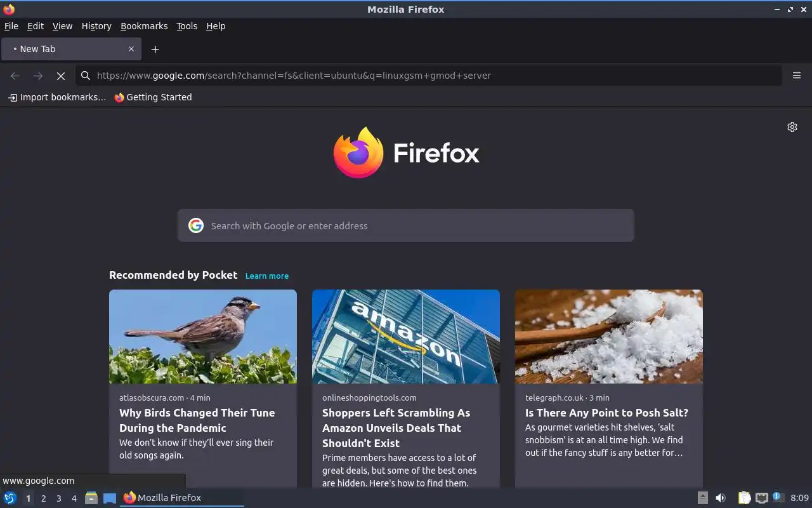Open the Bookmarks menu

(x=144, y=26)
